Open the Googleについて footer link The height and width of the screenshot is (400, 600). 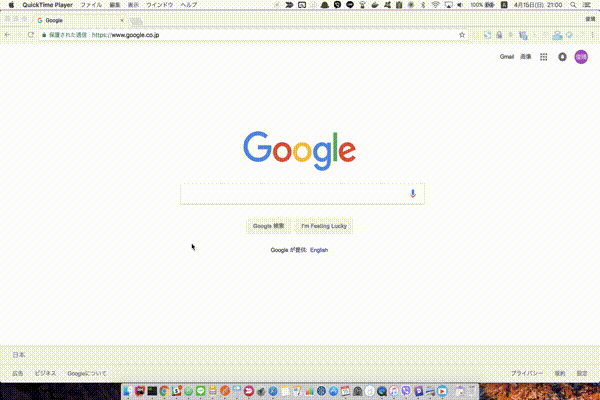pos(87,373)
